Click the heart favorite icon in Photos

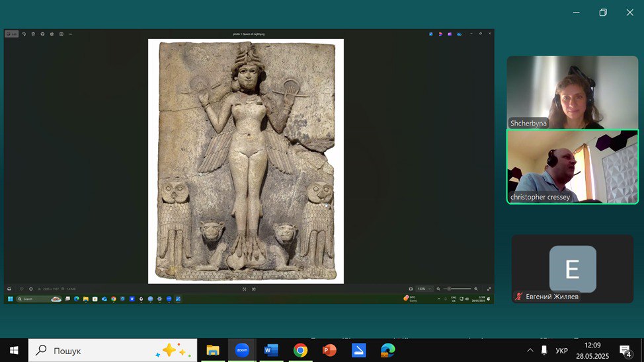(x=22, y=289)
